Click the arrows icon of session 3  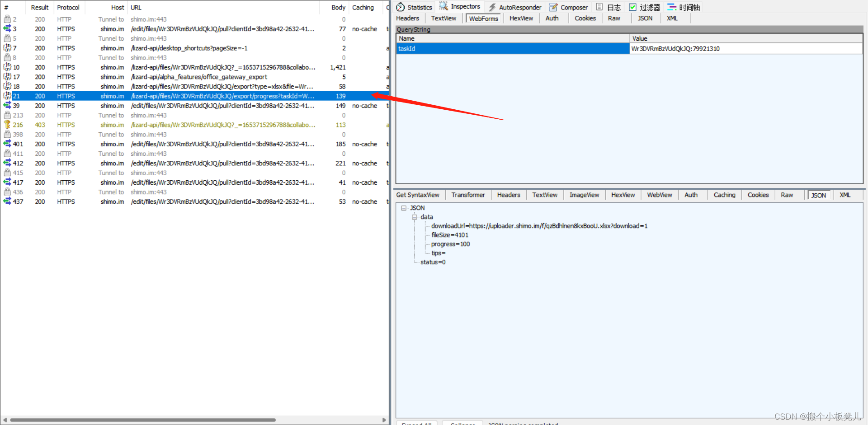(7, 28)
